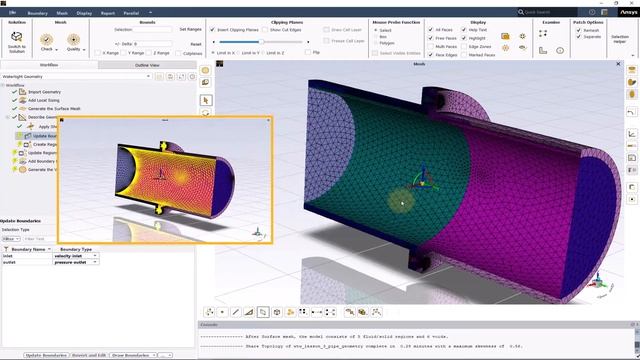Viewport: 640px width, 360px height.
Task: Select the Limit in Y radio button
Action: point(239,53)
